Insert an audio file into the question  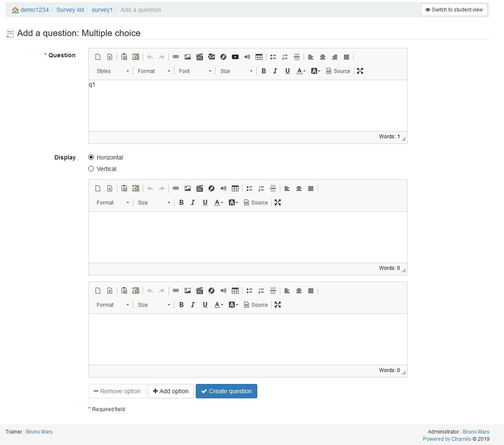[247, 57]
